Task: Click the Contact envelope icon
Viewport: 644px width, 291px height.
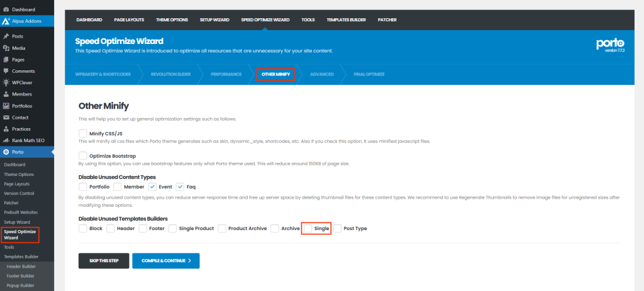Action: coord(6,117)
